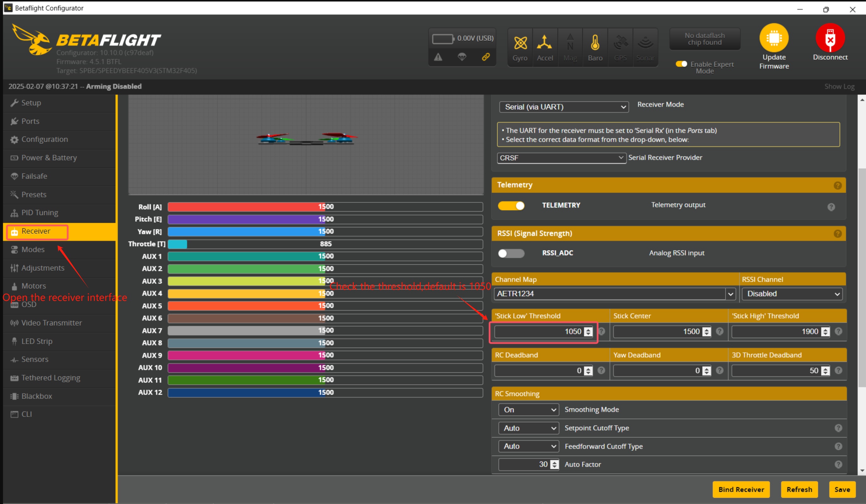Open the Setup tab
Image resolution: width=866 pixels, height=504 pixels.
[x=59, y=103]
